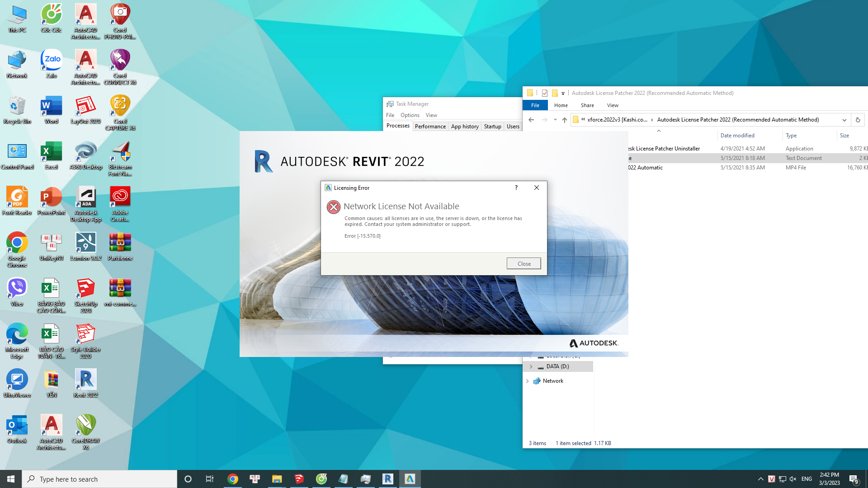
Task: Launch Outlook from the desktop
Action: (x=17, y=429)
